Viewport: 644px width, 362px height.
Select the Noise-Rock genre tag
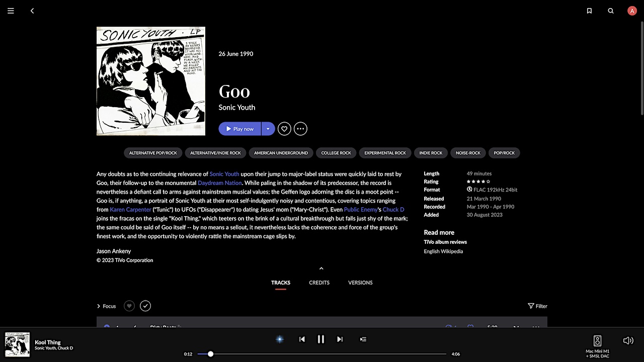468,153
